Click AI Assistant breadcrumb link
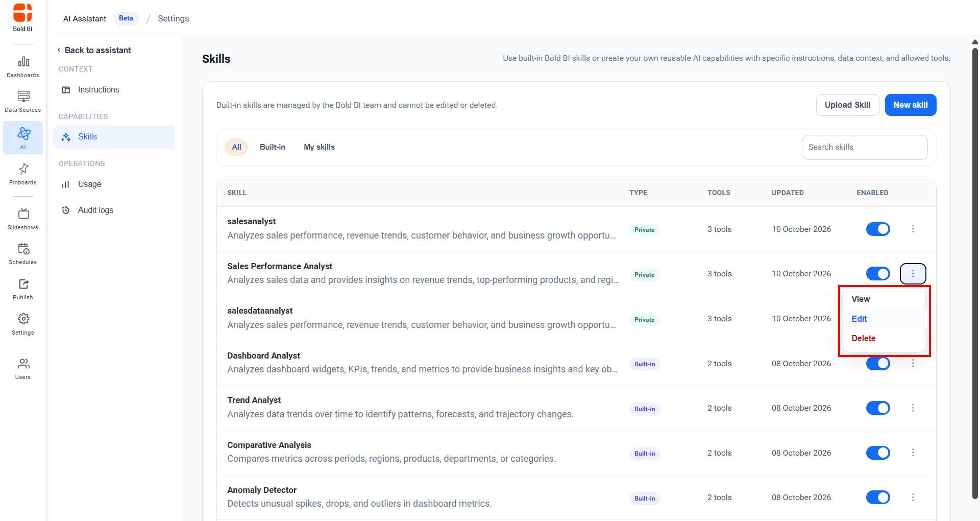Image resolution: width=980 pixels, height=521 pixels. [85, 19]
